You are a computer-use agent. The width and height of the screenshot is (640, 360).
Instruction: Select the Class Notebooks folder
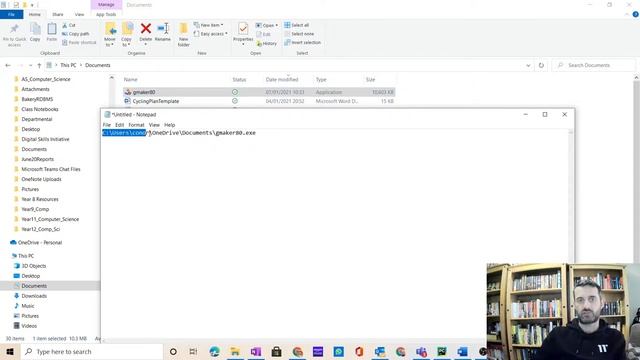(x=40, y=109)
